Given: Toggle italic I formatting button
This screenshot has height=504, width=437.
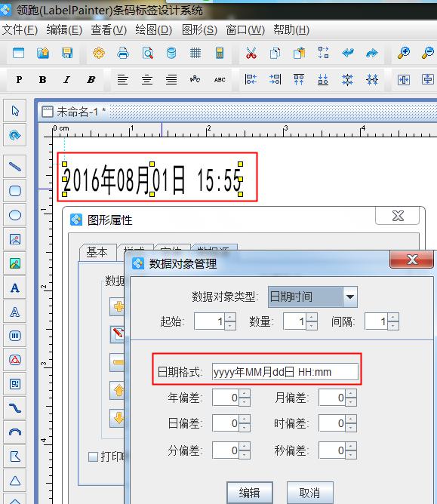Looking at the screenshot, I should tap(66, 79).
